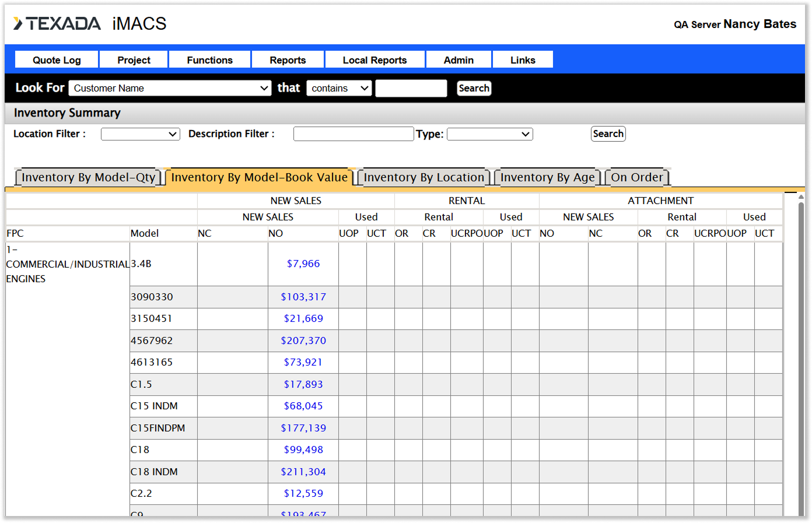Open the $7,966 value for model 3.4B
Viewport: 812px width, 523px height.
[303, 264]
